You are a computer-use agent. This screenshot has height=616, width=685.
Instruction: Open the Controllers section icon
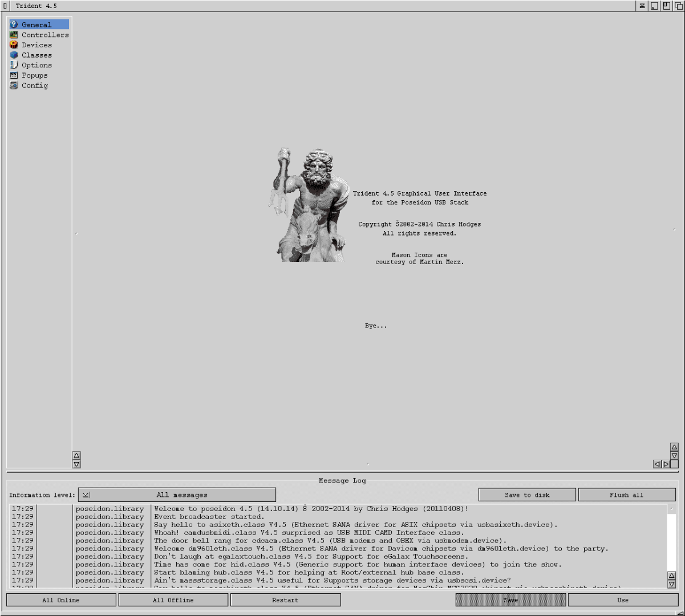click(x=14, y=35)
